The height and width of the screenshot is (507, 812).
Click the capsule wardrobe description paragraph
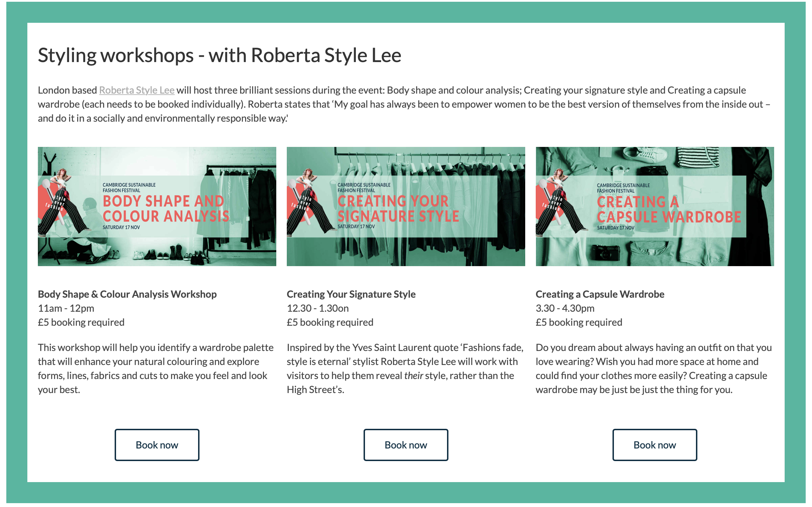coord(654,368)
